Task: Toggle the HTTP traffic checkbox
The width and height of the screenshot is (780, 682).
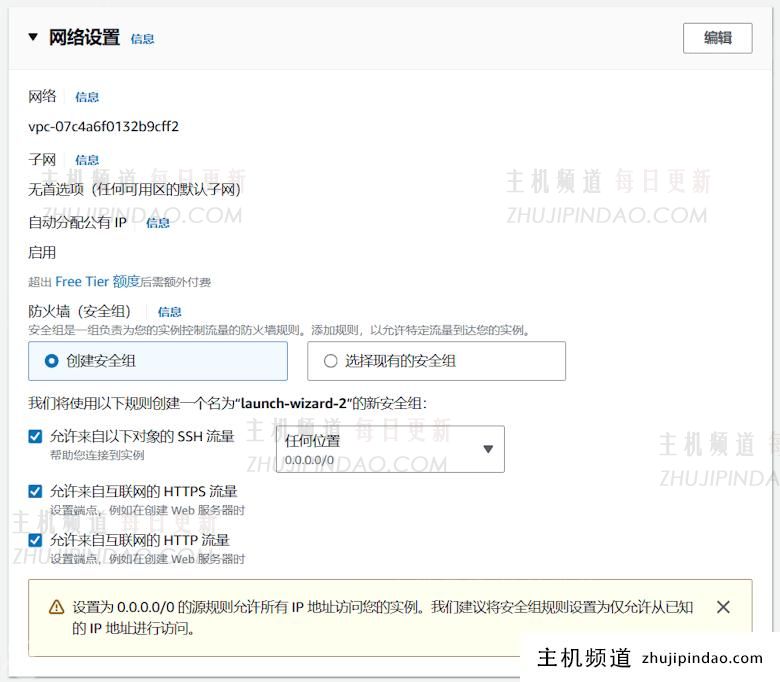Action: click(36, 541)
